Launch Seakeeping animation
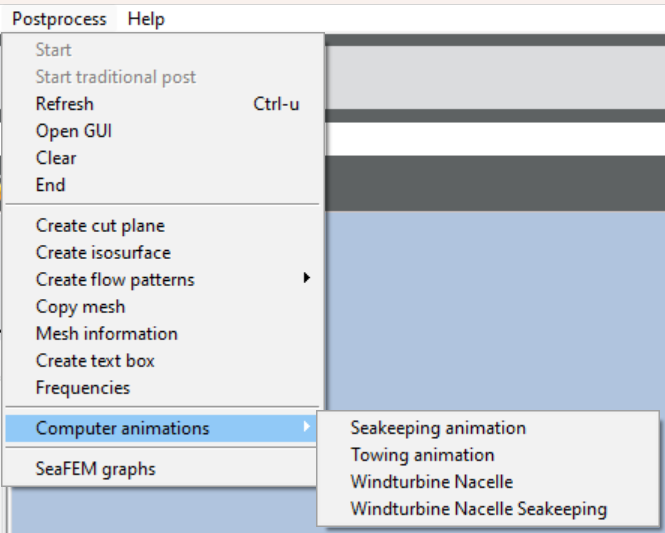 pyautogui.click(x=488, y=428)
